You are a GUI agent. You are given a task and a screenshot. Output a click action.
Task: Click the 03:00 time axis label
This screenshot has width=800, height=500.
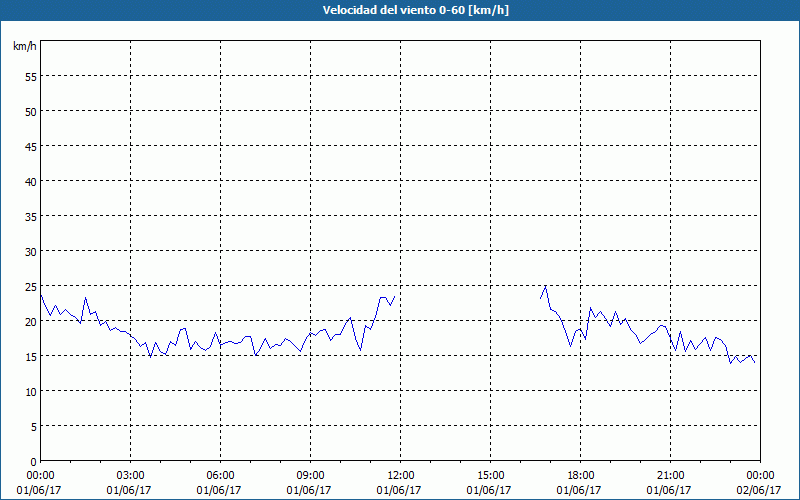point(130,476)
